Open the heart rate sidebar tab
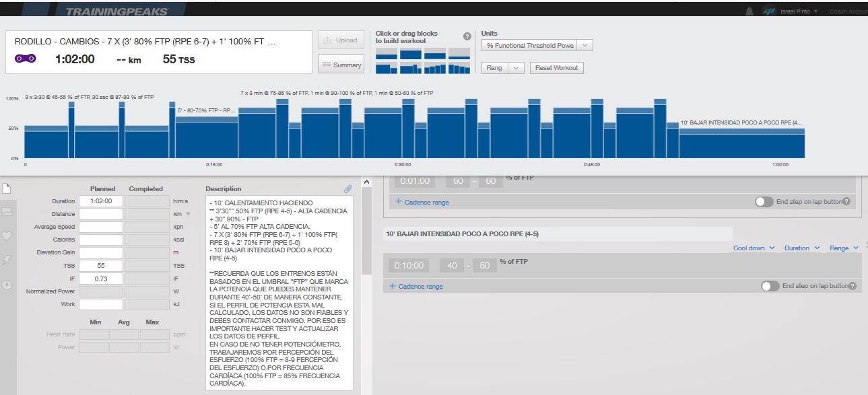The width and height of the screenshot is (868, 395). pos(7,236)
